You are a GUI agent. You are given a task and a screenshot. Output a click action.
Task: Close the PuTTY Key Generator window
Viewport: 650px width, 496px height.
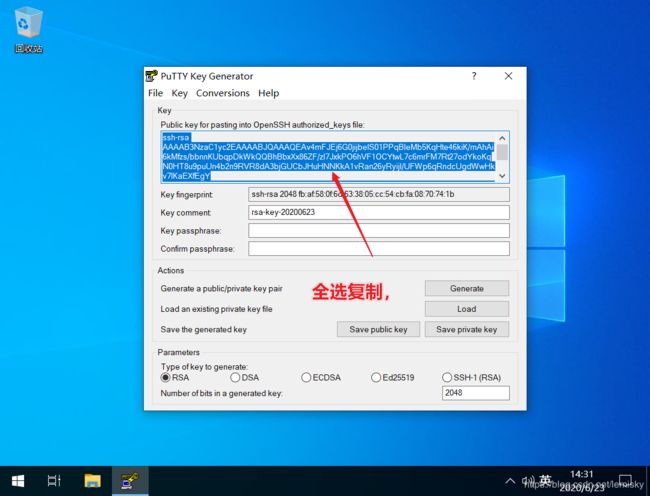point(508,76)
